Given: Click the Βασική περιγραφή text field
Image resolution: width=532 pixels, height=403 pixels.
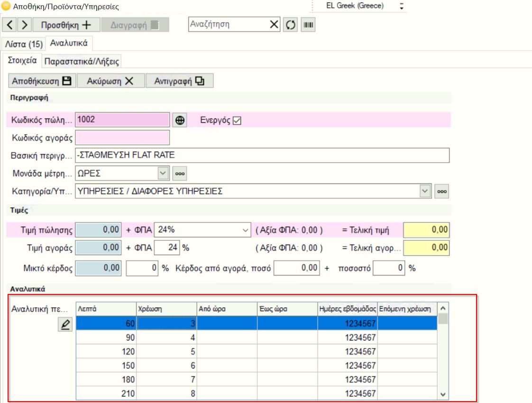Looking at the screenshot, I should [x=262, y=156].
